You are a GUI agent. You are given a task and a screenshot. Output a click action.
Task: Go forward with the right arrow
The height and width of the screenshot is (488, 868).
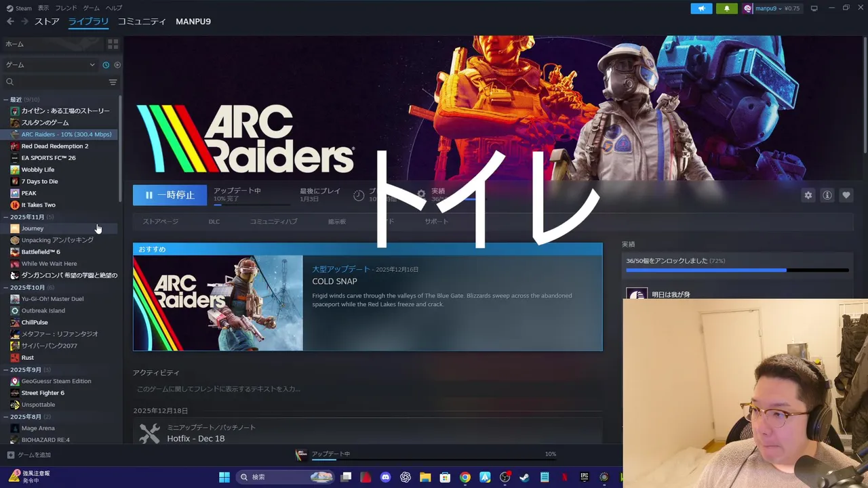24,22
